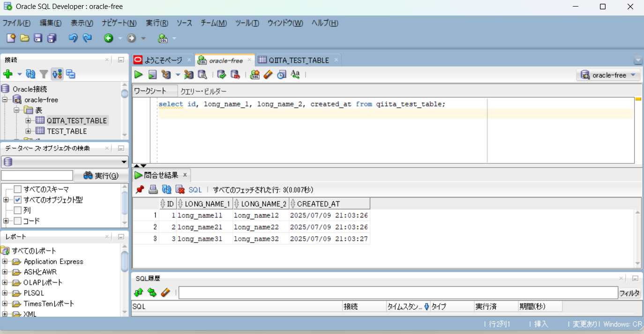Pin the query result panel

(x=139, y=189)
